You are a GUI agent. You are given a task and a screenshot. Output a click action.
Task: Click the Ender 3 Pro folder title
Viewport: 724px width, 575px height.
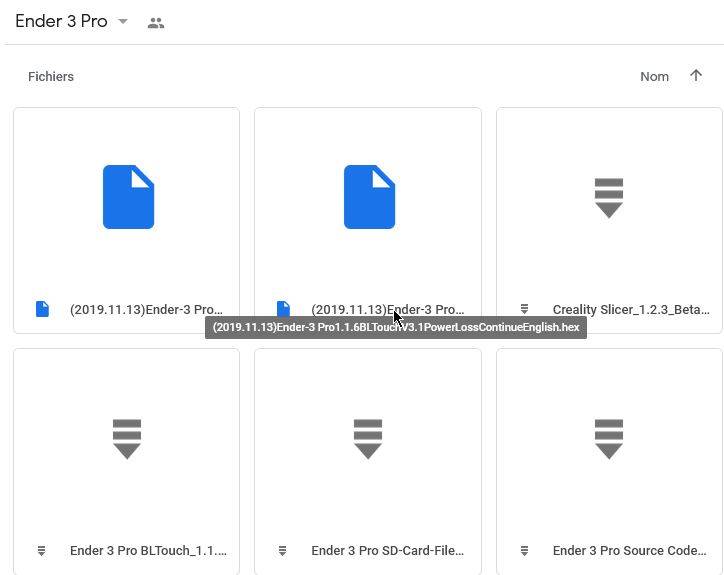(61, 21)
